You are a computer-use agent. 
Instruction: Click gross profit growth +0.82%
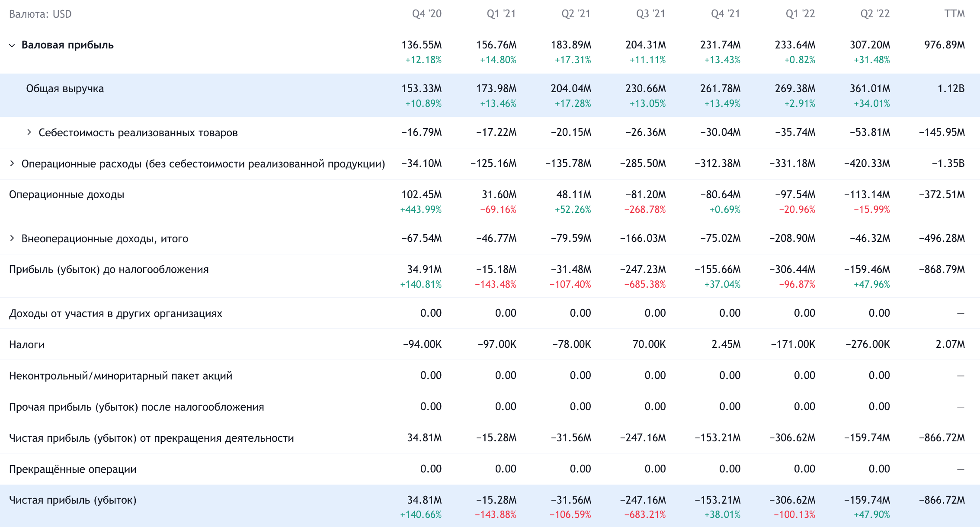800,60
